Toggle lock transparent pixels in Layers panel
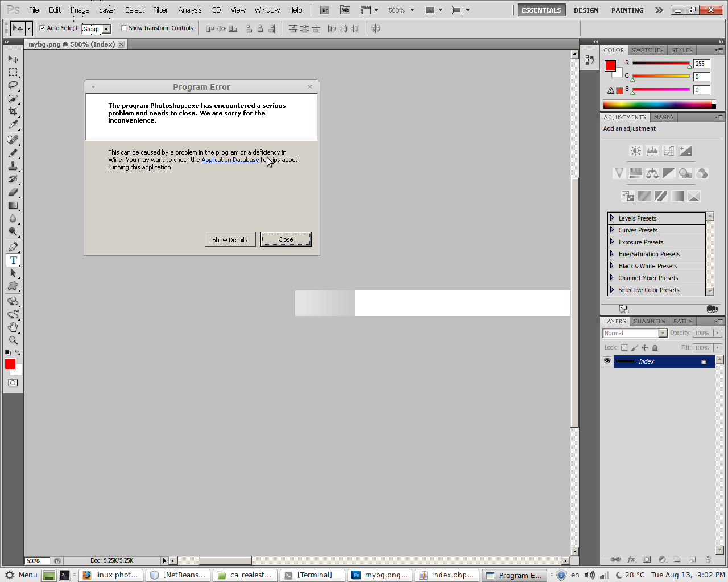Screen dimensions: 728x582 624,348
